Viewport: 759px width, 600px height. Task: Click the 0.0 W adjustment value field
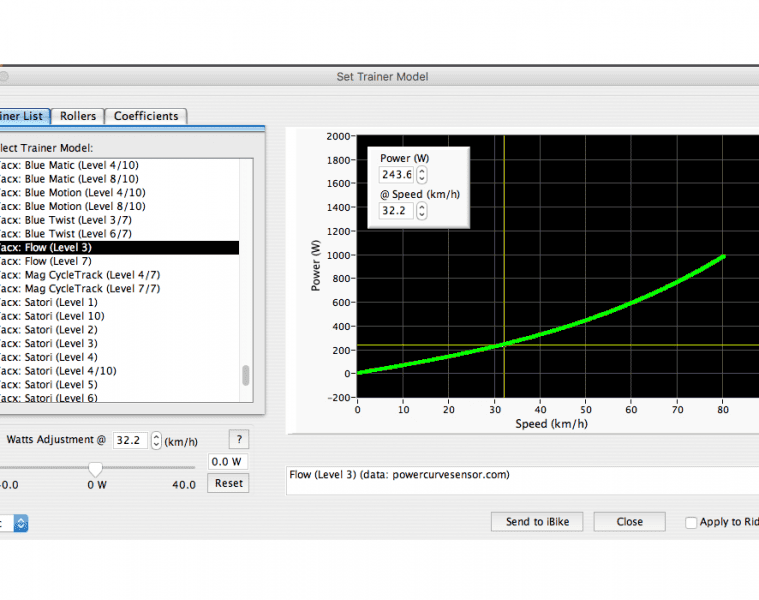click(x=227, y=461)
